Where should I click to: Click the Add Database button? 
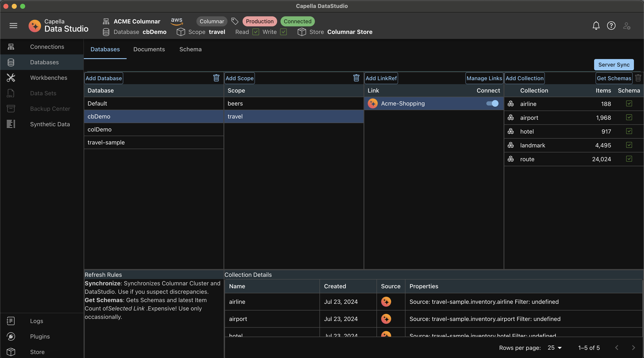click(104, 78)
